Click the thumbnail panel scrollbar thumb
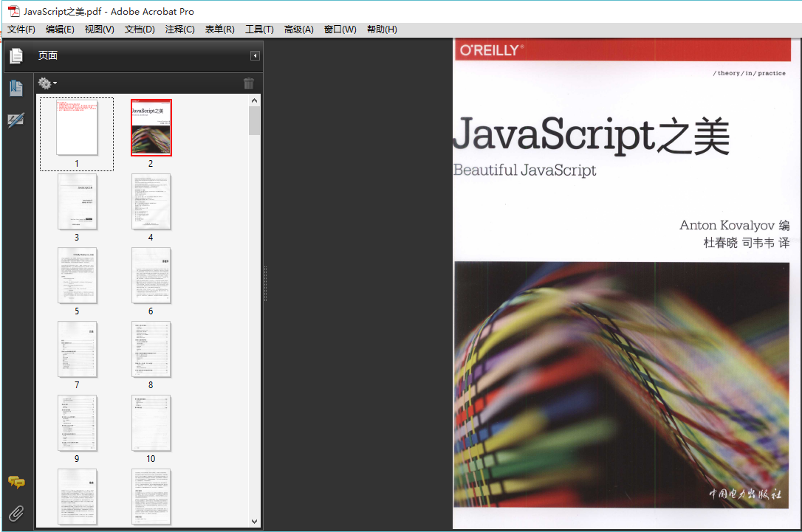Screen dimensions: 802x532 pos(254,120)
